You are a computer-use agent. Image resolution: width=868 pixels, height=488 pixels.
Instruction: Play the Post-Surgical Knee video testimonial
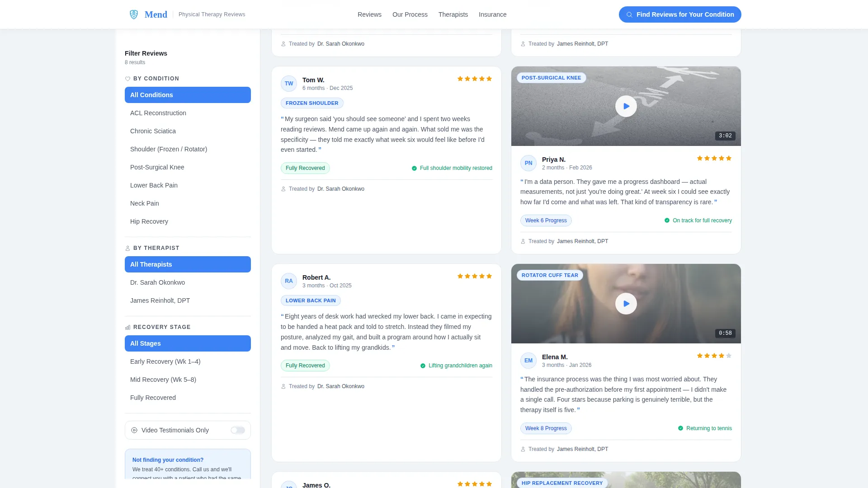coord(626,106)
